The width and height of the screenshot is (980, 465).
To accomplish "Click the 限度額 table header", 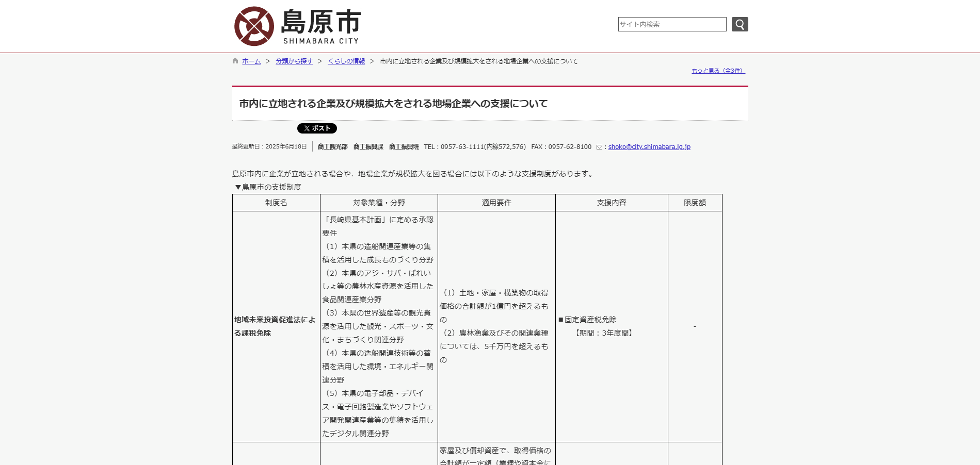I will click(695, 203).
